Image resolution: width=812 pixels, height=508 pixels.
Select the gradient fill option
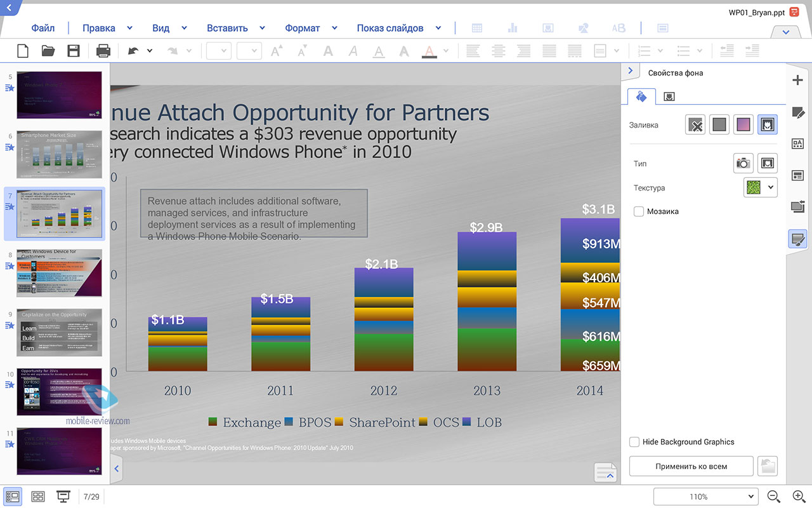pos(743,124)
